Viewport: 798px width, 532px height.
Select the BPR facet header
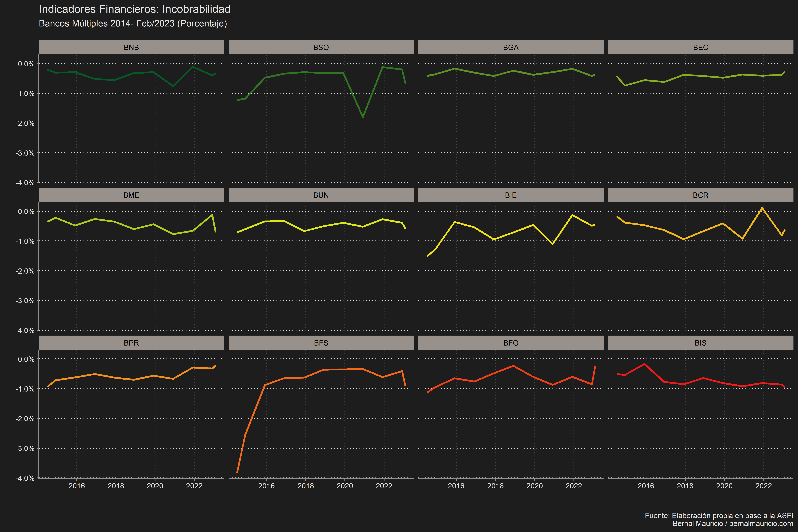131,343
